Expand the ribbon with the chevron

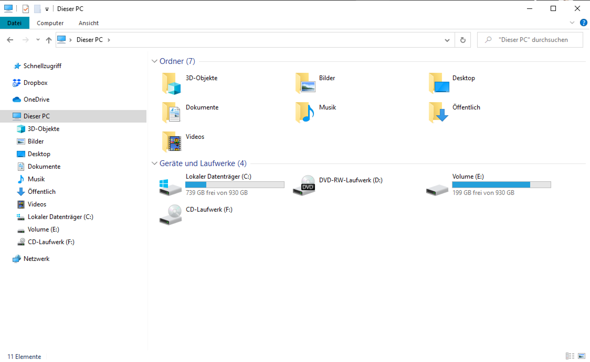(572, 23)
